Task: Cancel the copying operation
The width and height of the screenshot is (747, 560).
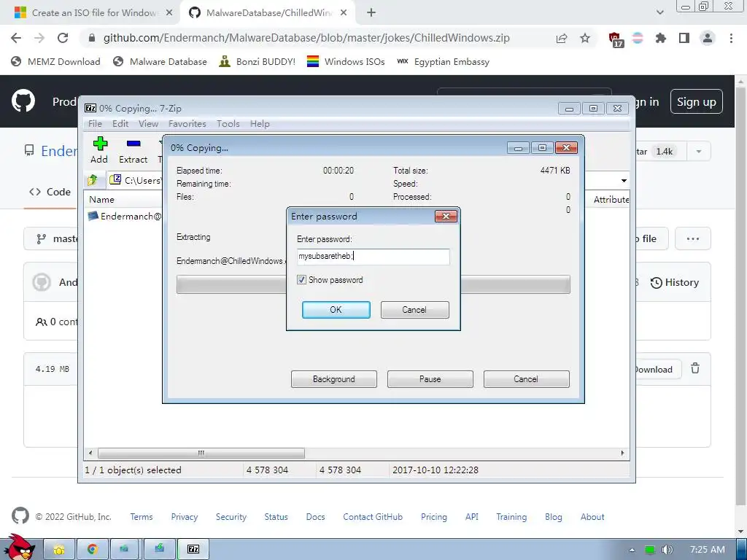Action: pyautogui.click(x=527, y=379)
